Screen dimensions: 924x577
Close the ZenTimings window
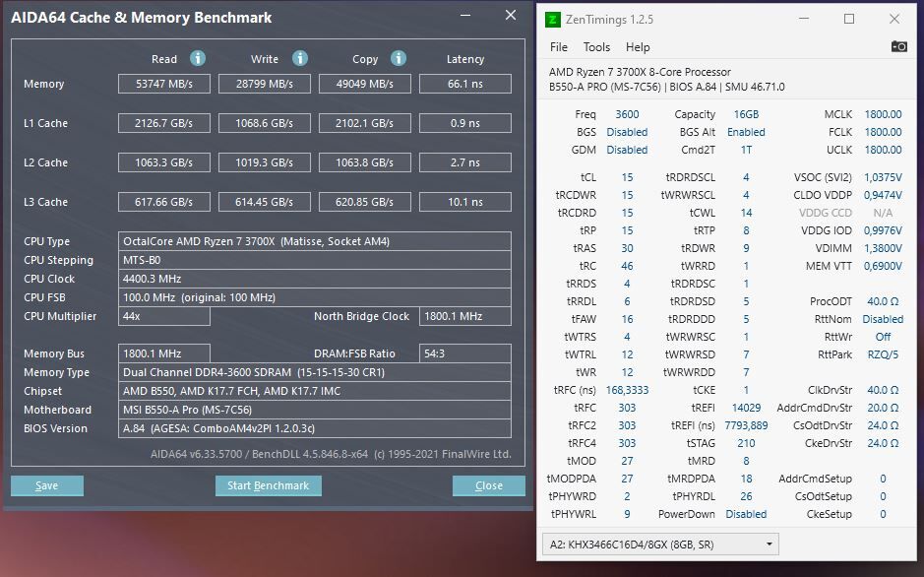[893, 19]
